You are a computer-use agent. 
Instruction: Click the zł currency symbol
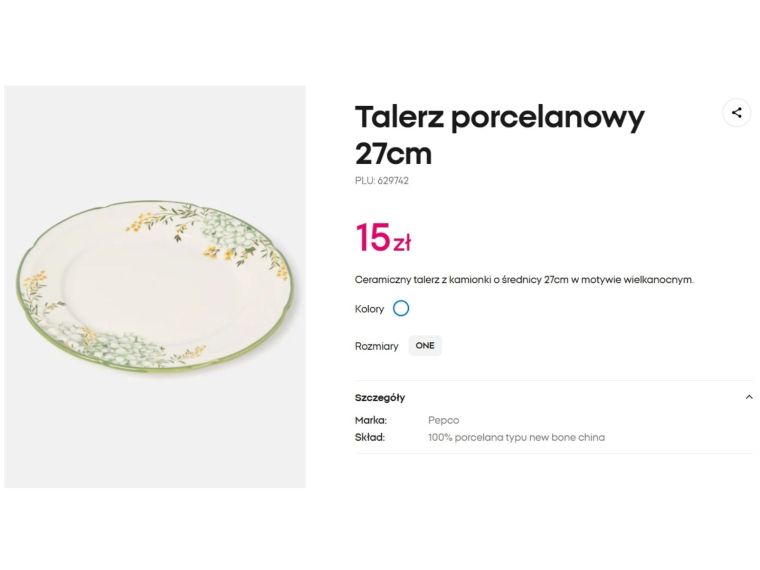(x=402, y=243)
